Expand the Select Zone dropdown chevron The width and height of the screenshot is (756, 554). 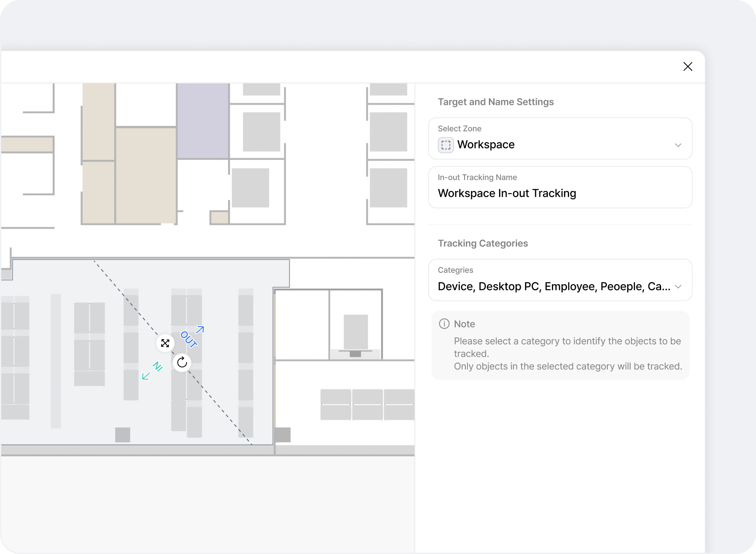678,145
